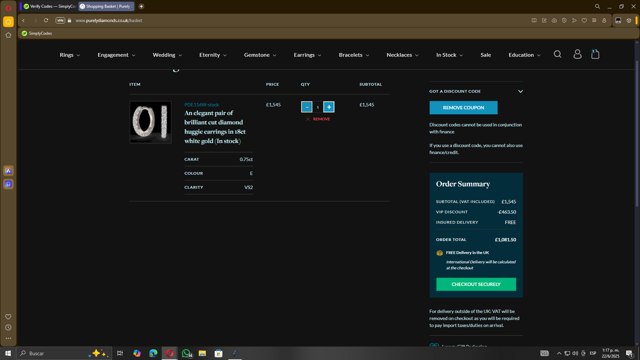Open the sidebar start page icon
The image size is (640, 360).
coord(8,36)
